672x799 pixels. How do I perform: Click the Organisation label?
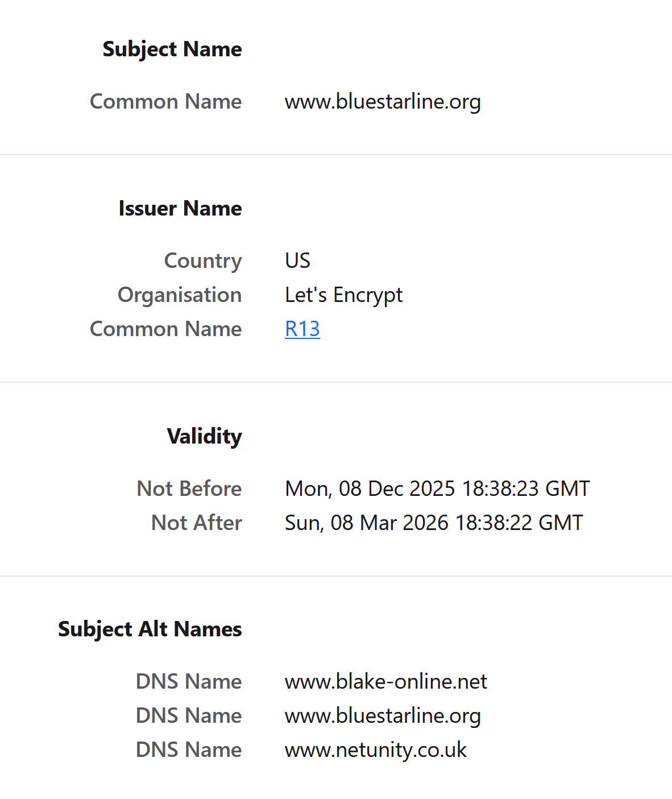click(179, 295)
